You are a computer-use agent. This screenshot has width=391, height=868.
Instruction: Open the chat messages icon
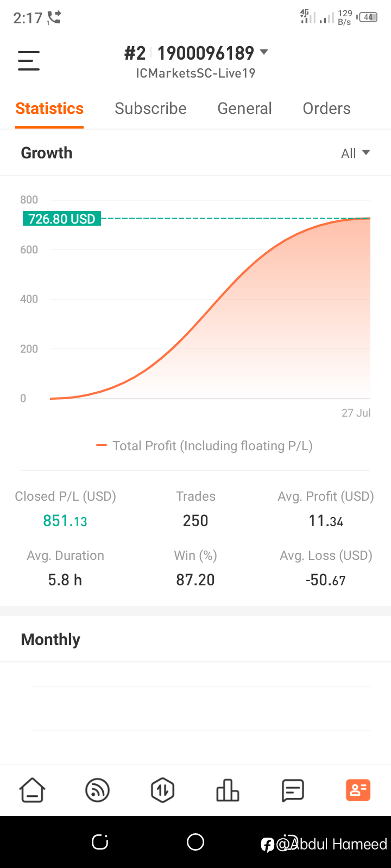coord(293,790)
